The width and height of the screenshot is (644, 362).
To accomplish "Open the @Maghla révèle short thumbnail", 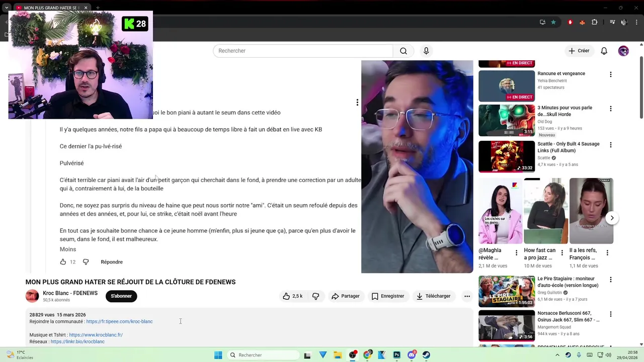I will click(501, 211).
